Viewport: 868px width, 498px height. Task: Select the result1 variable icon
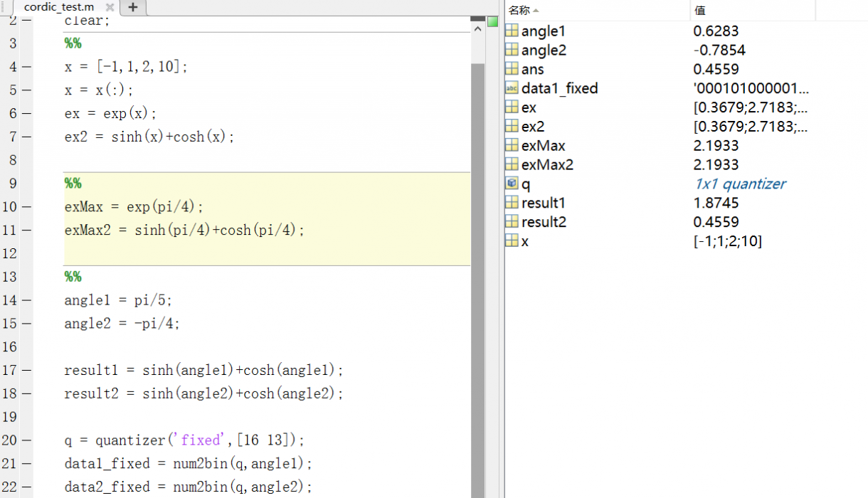(512, 203)
